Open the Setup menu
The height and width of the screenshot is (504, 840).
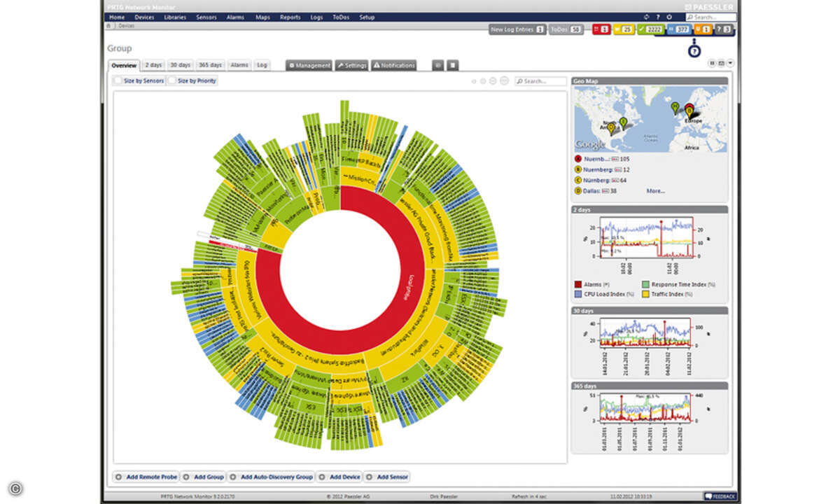(367, 17)
